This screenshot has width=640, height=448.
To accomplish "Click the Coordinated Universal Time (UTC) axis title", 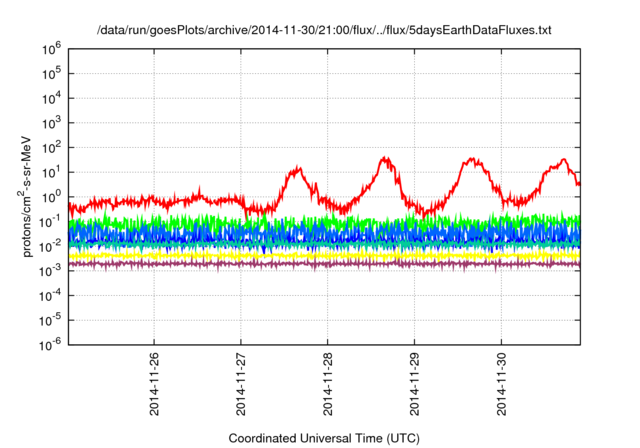I will point(324,438).
